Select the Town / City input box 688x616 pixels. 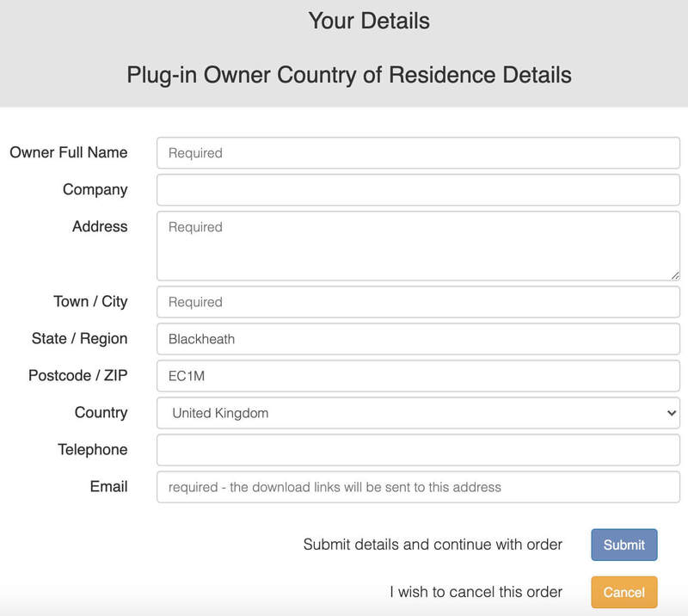click(418, 302)
